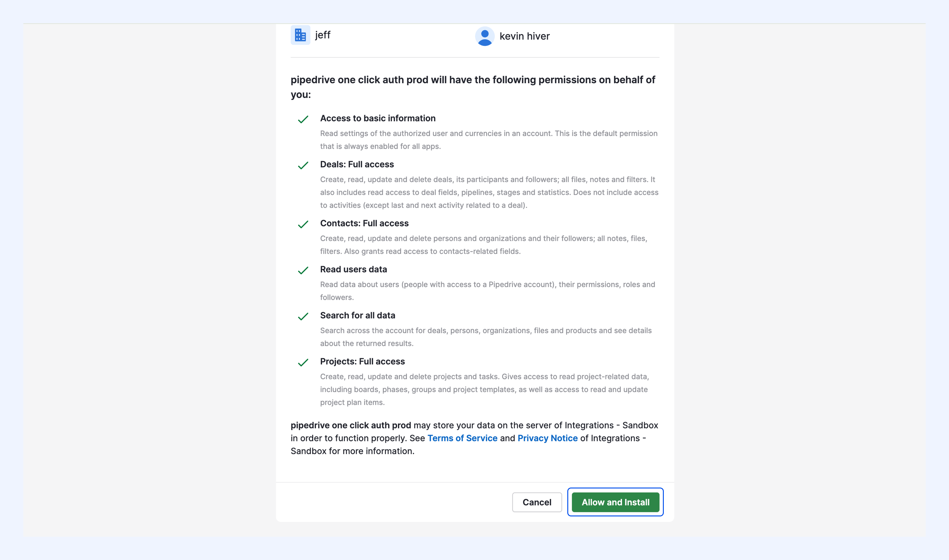Open the Privacy Notice link
949x560 pixels.
coord(548,438)
